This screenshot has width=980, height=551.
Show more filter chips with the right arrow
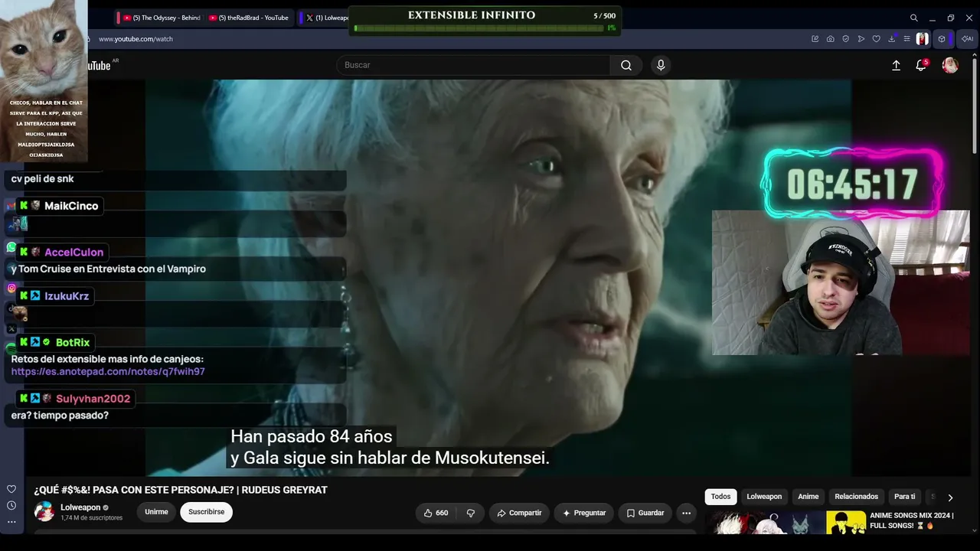point(950,497)
